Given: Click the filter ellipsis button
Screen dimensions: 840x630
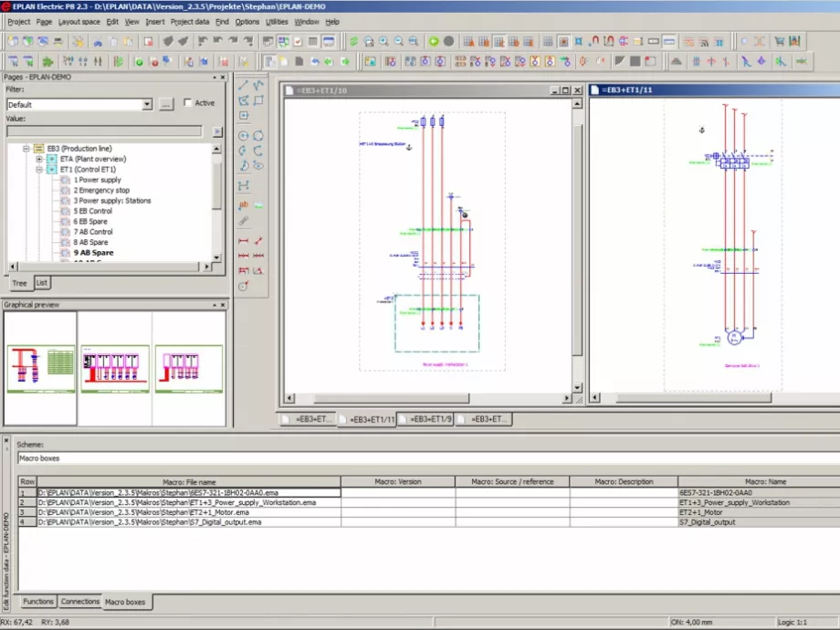Looking at the screenshot, I should tap(166, 104).
